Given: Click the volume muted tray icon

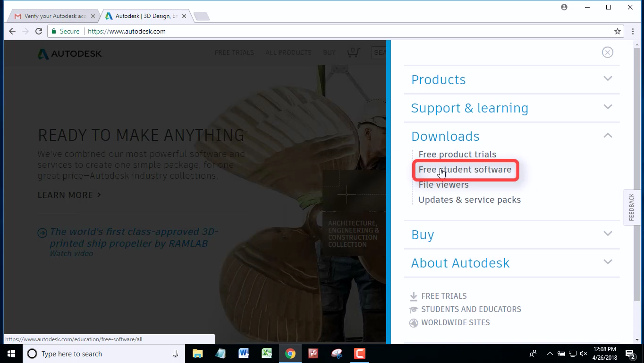Looking at the screenshot, I should (x=584, y=354).
